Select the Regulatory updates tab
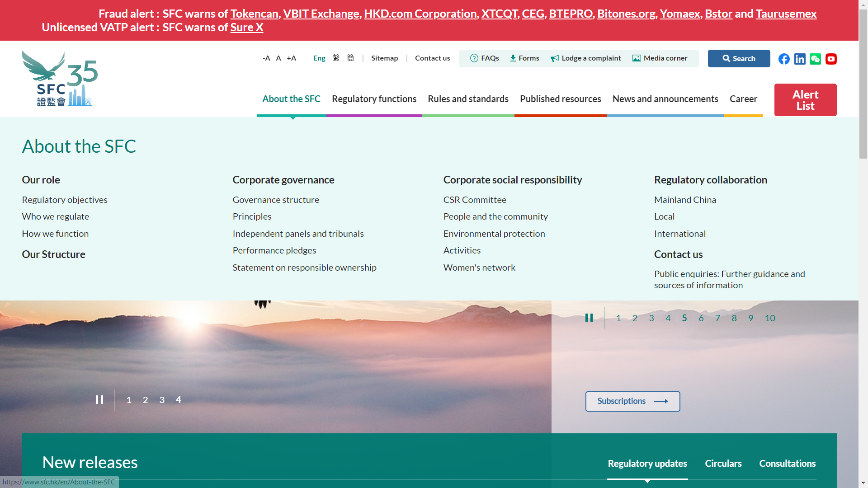 [647, 464]
